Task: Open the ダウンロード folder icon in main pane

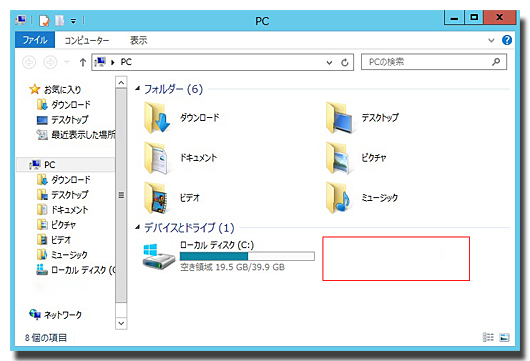Action: point(157,118)
